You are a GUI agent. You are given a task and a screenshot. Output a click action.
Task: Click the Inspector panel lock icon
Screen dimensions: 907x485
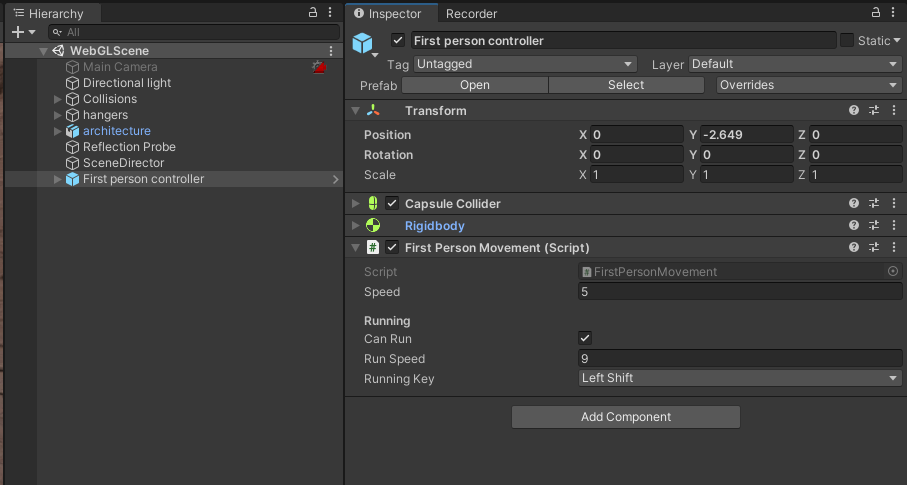pos(876,12)
